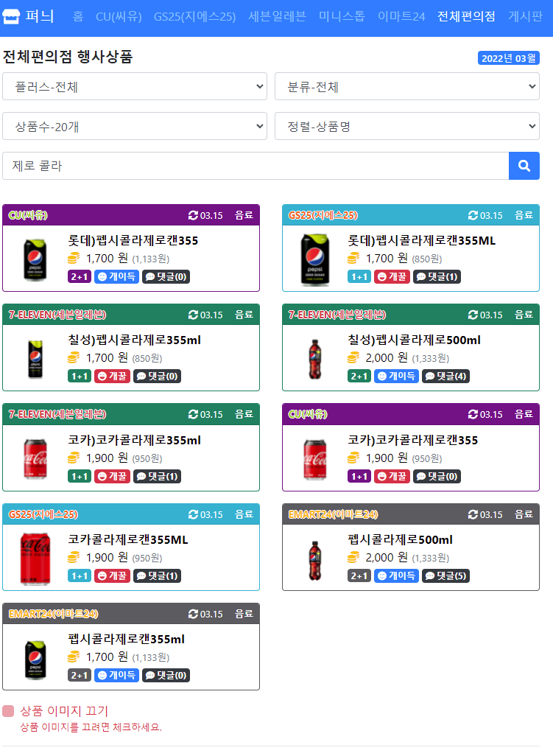This screenshot has height=756, width=553.
Task: Open GS25 코카콜라제로캔355ML can image
Action: [x=35, y=559]
